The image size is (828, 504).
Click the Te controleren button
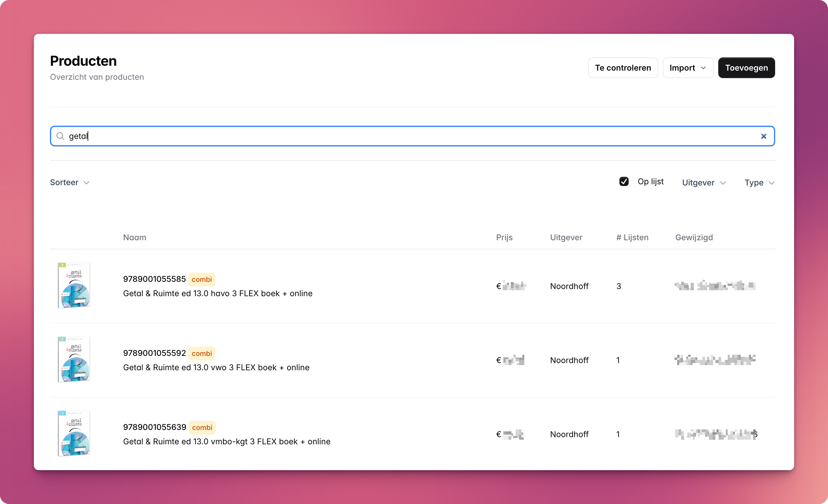[623, 68]
